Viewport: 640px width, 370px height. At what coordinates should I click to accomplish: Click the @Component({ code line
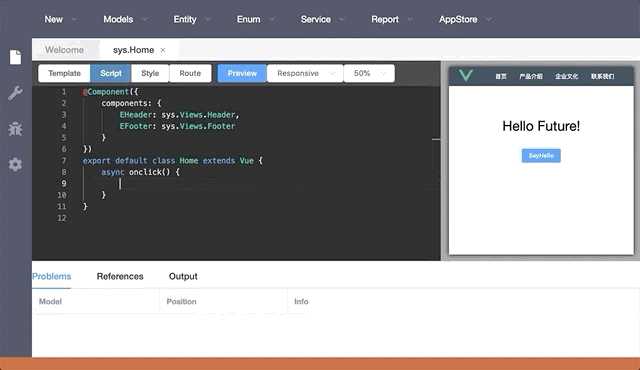[110, 92]
